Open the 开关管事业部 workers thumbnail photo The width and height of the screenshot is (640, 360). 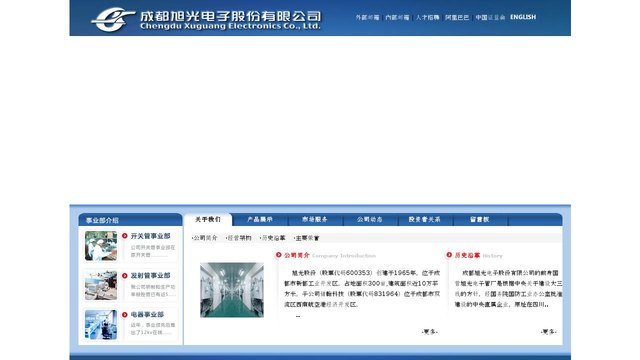pos(101,246)
